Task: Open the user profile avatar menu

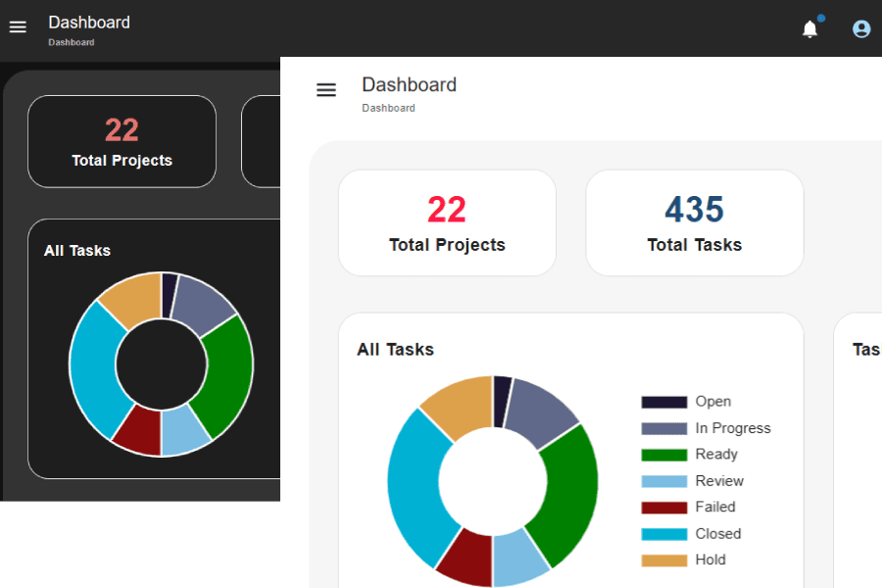Action: [860, 28]
